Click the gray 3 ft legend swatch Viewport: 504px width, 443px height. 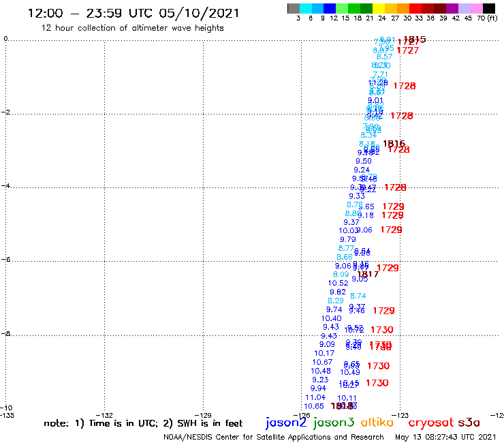pos(294,8)
